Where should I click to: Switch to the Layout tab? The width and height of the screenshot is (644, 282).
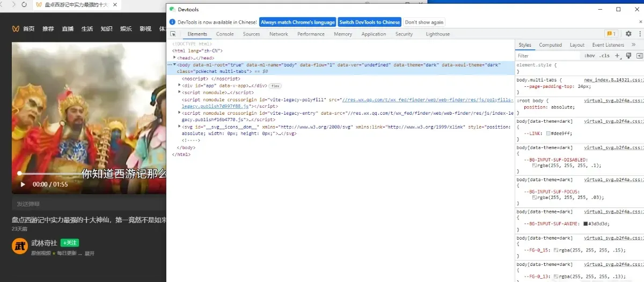pyautogui.click(x=577, y=45)
